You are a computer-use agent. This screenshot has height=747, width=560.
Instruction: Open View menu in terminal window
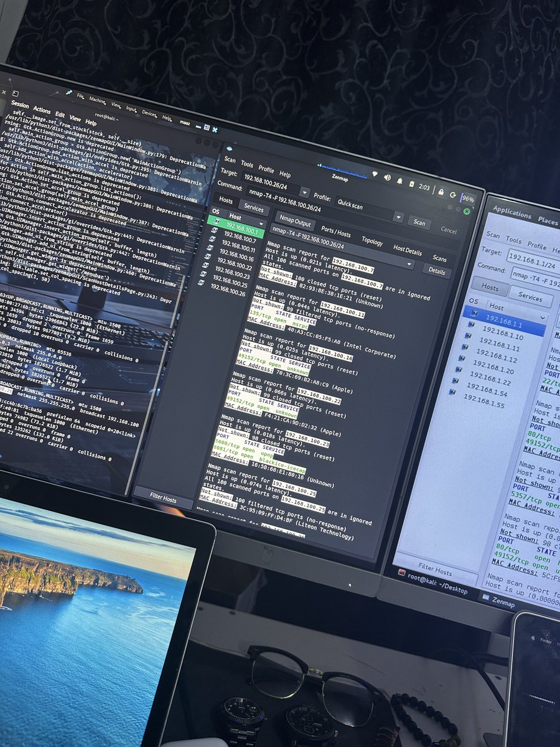point(75,118)
